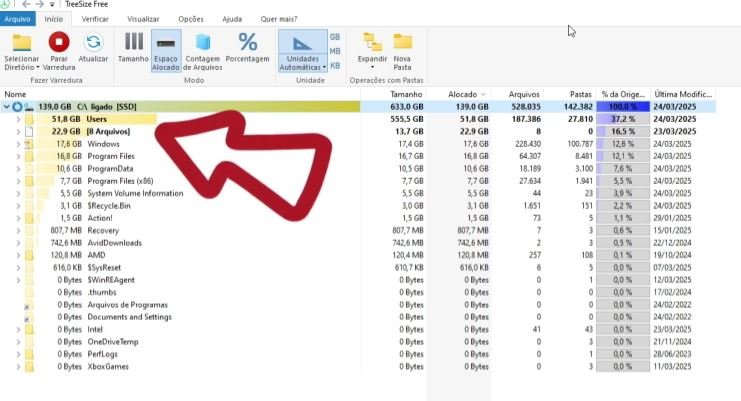This screenshot has height=401, width=741.
Task: Select the $SysReset row name
Action: click(x=104, y=267)
